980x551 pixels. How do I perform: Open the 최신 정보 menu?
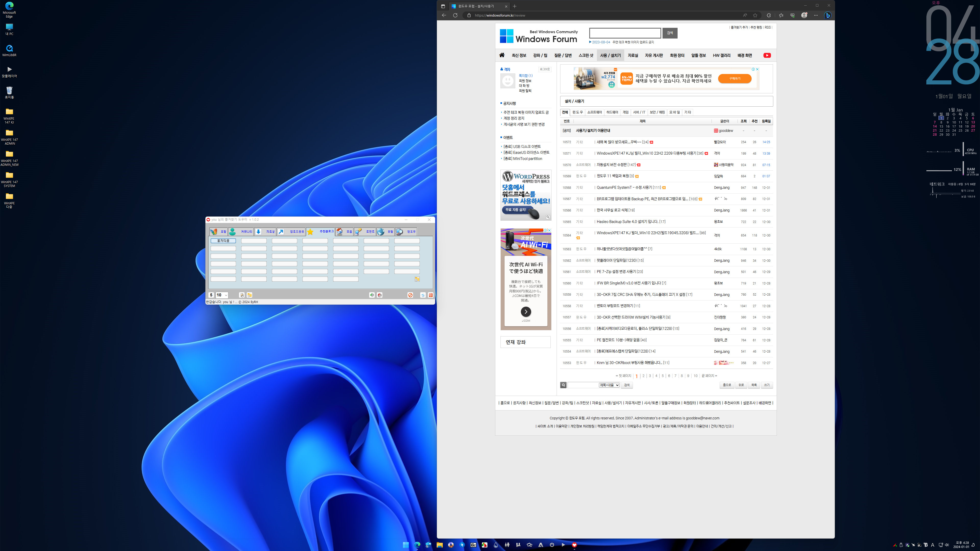(519, 56)
